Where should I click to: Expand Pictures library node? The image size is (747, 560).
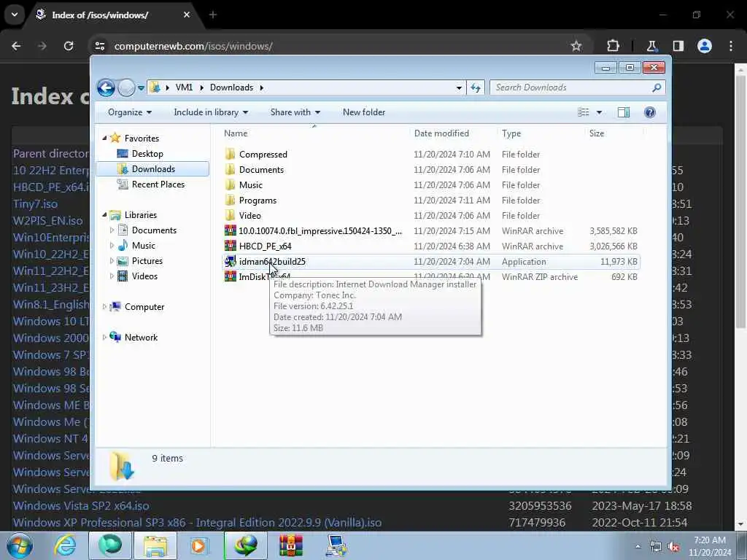[x=112, y=261]
